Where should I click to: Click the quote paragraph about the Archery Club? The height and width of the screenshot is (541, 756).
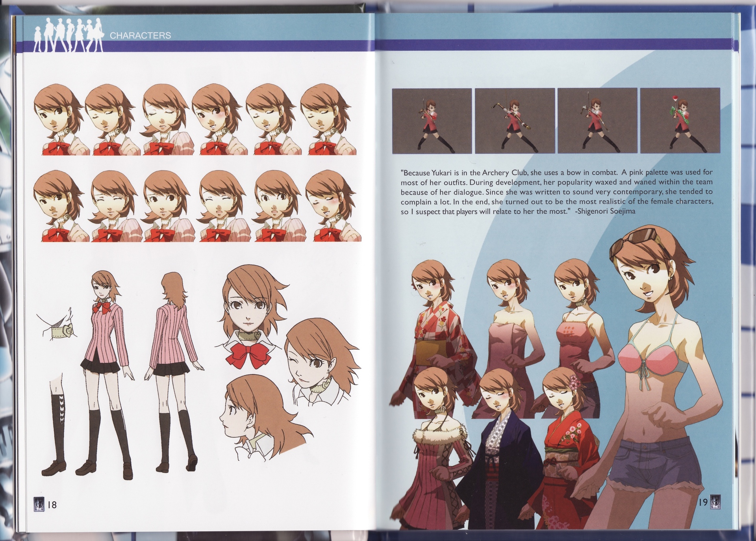click(556, 191)
